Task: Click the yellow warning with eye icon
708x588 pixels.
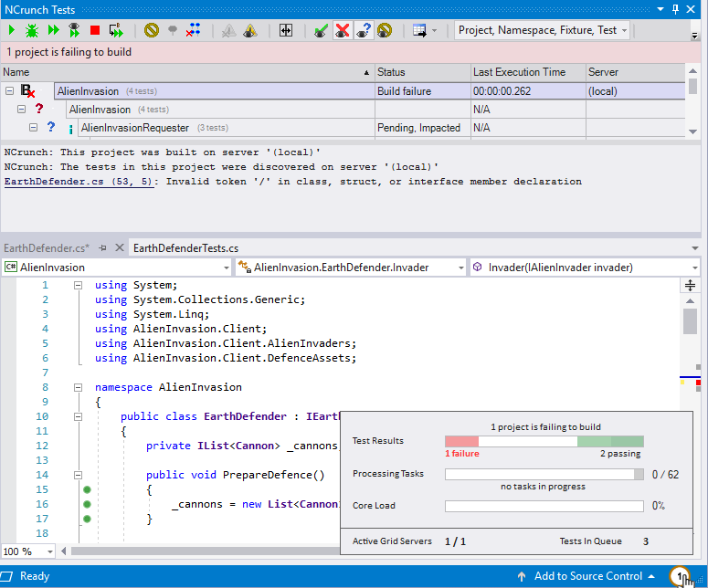Action: pos(250,30)
